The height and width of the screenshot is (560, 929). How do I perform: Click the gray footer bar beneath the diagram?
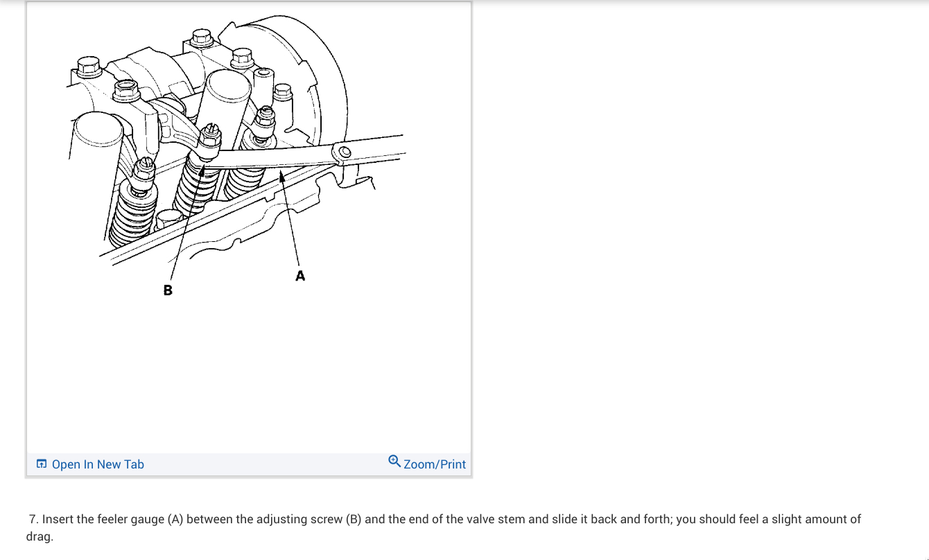click(x=249, y=464)
